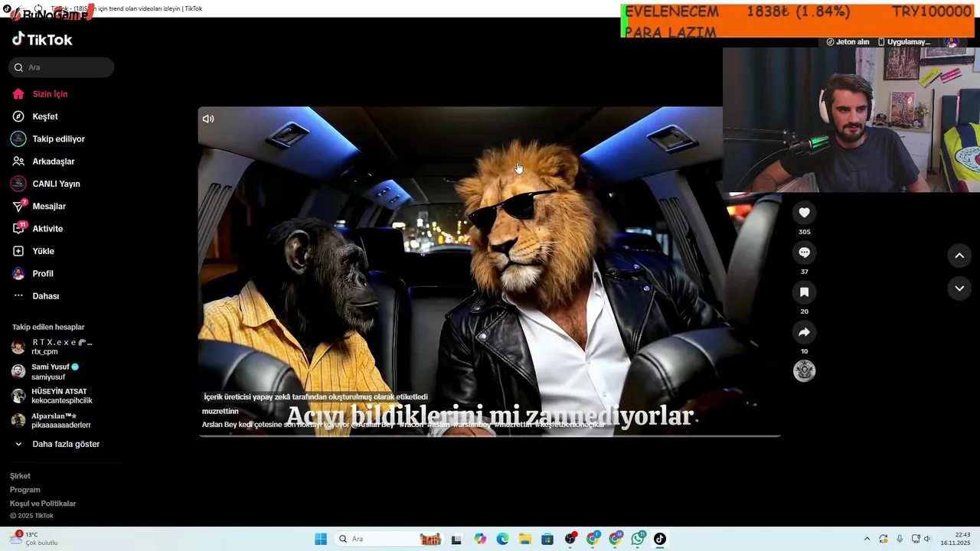Open Microsoft Edge from taskbar

[x=502, y=539]
